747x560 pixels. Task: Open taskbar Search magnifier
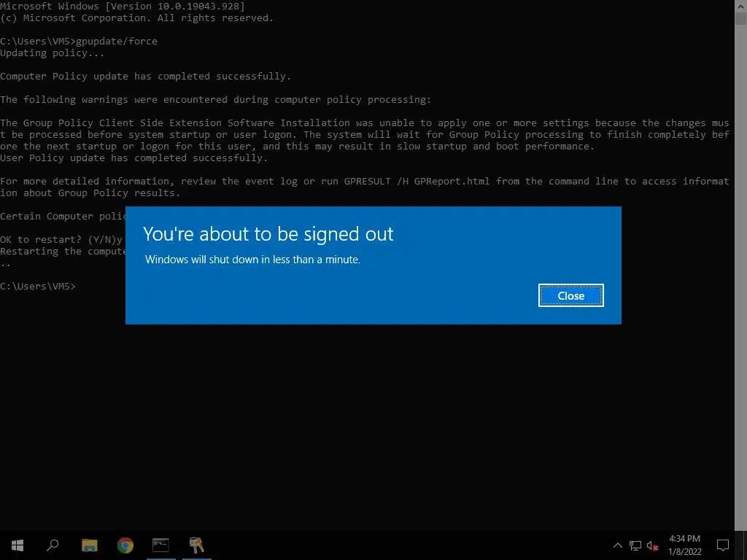pyautogui.click(x=53, y=545)
